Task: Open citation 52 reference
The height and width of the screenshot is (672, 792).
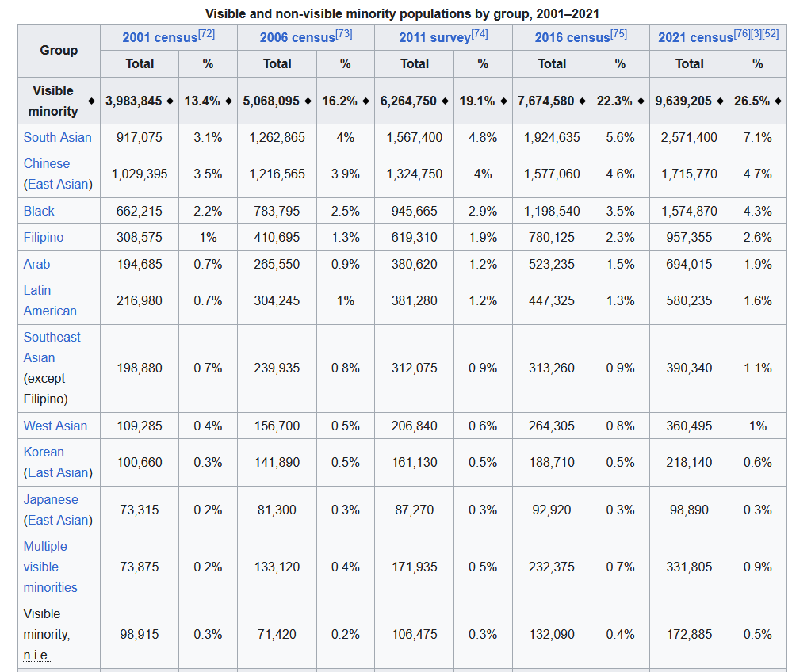Action: point(771,34)
